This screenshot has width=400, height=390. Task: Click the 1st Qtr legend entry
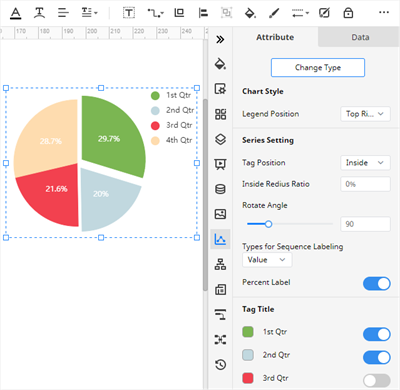pyautogui.click(x=171, y=95)
